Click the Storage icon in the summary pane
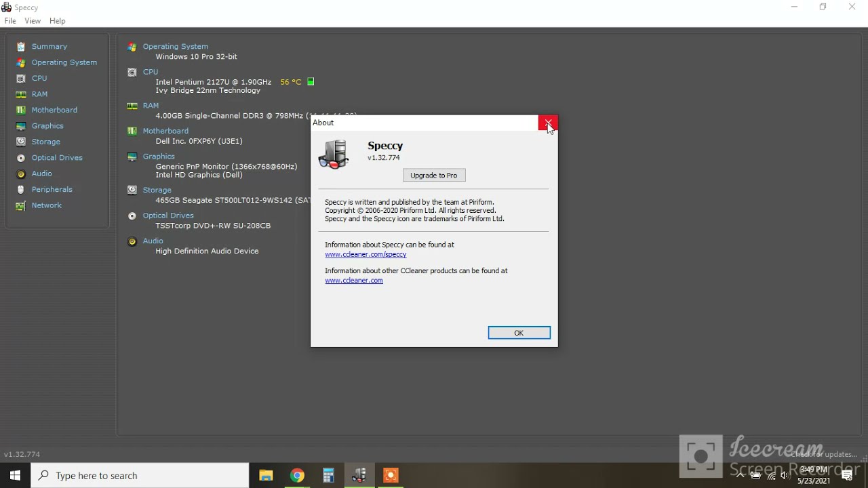 click(132, 190)
